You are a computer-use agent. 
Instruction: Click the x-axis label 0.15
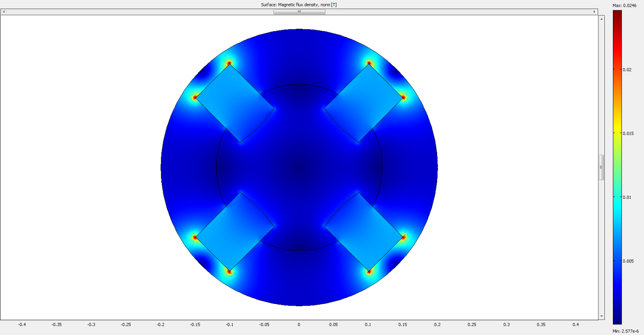[403, 324]
